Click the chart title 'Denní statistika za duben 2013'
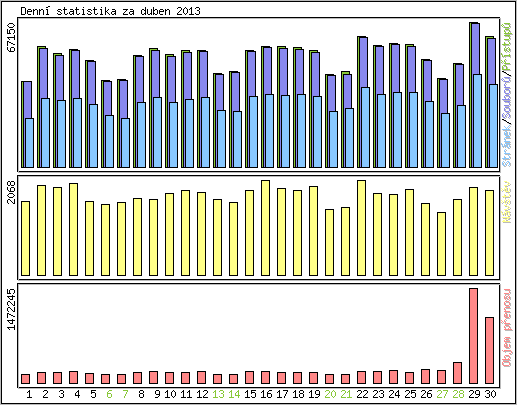 [x=110, y=11]
